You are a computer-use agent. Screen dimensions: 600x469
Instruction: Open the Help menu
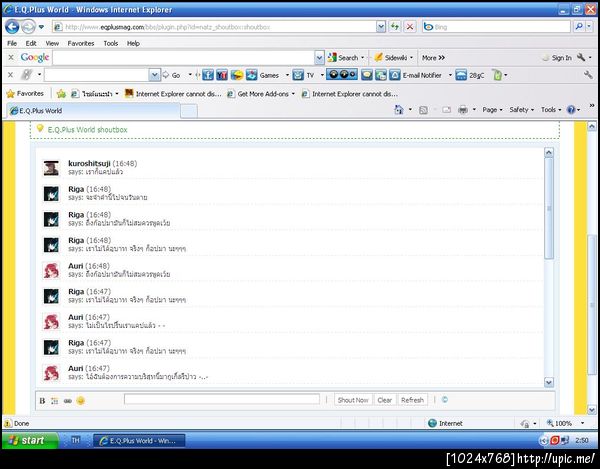coord(133,43)
